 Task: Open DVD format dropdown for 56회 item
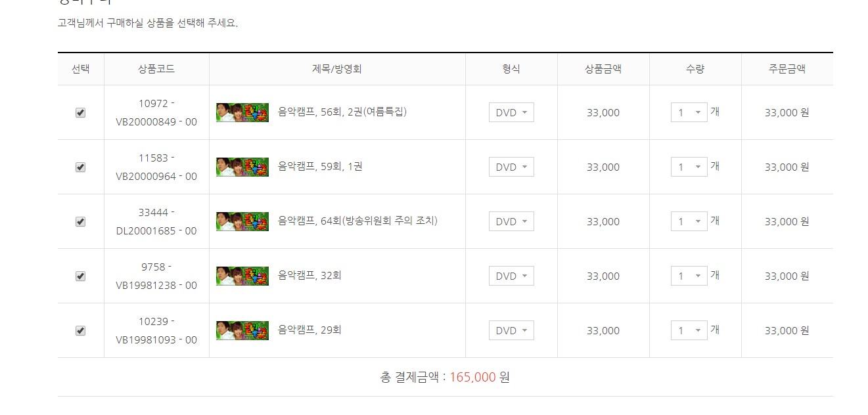[511, 112]
